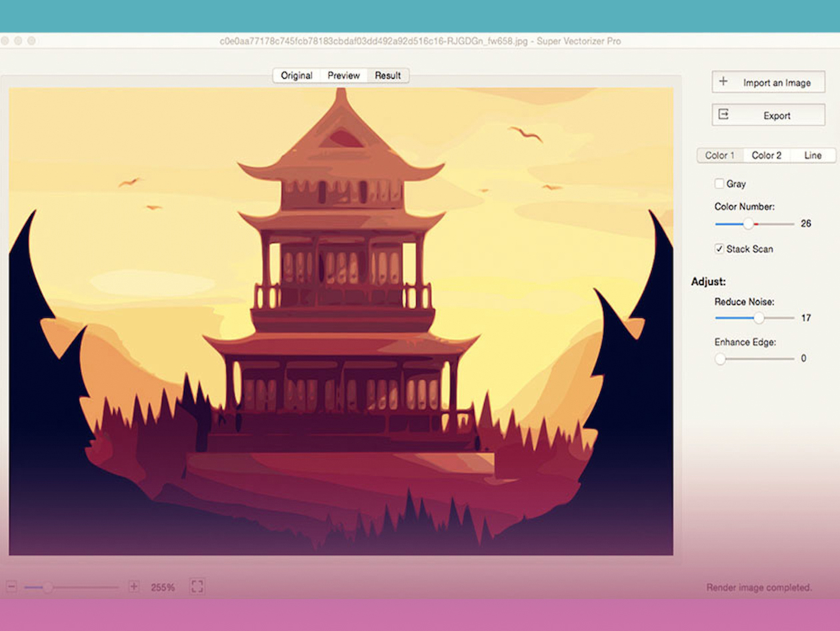Click the Enhance Edge slider handle

720,359
